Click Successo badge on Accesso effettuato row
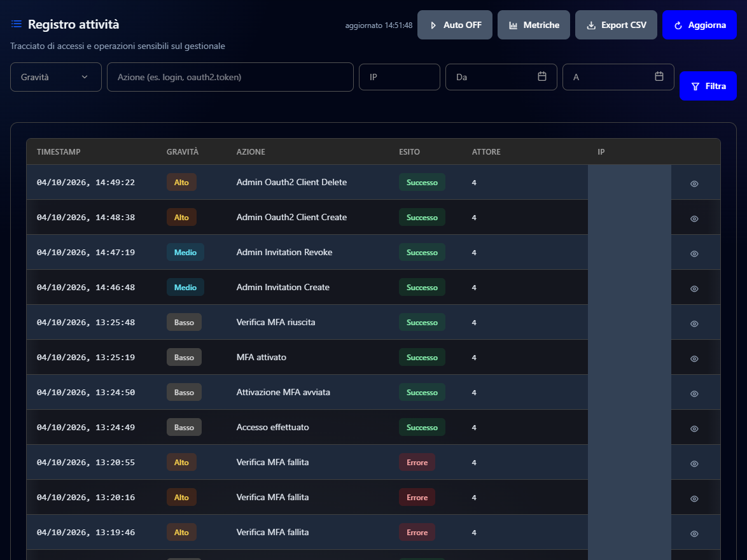747x560 pixels. pos(422,428)
